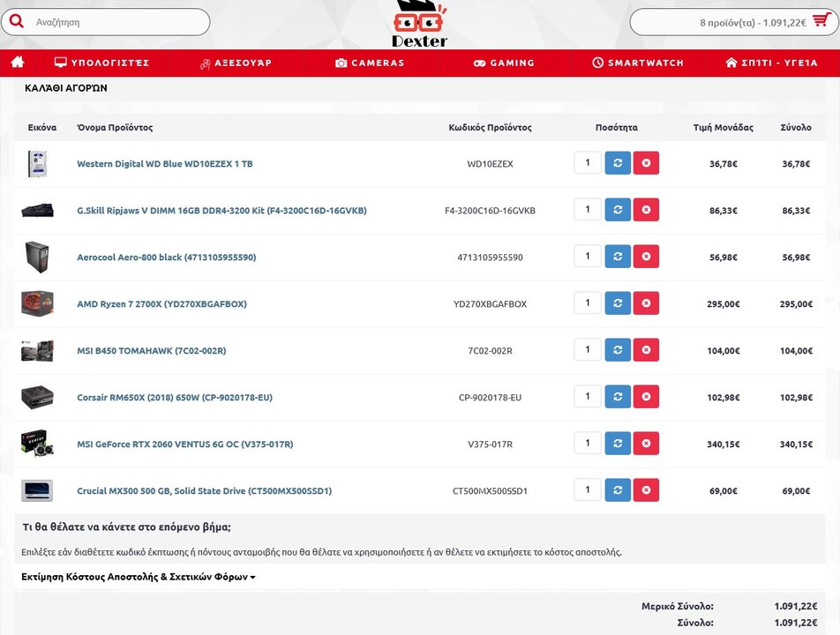
Task: Open AMD Ryzen 7 2700X product link
Action: [x=161, y=303]
